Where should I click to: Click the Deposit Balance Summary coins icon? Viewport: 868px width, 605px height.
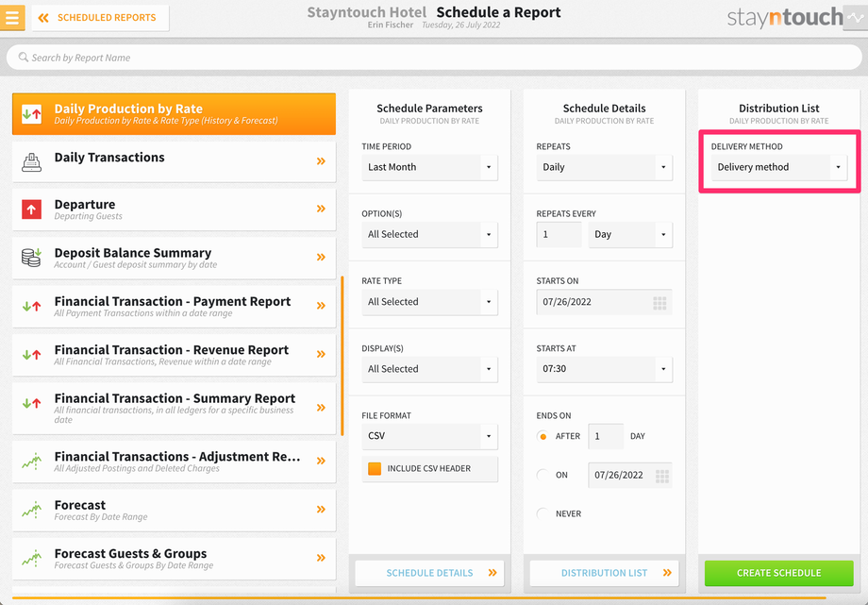tap(31, 258)
